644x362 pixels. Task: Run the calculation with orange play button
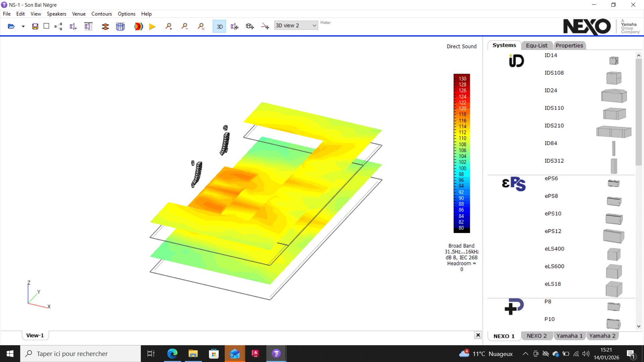point(152,26)
